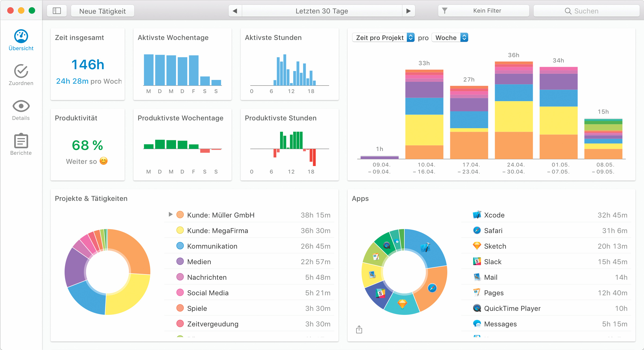Click the Slack icon in Apps list

477,261
